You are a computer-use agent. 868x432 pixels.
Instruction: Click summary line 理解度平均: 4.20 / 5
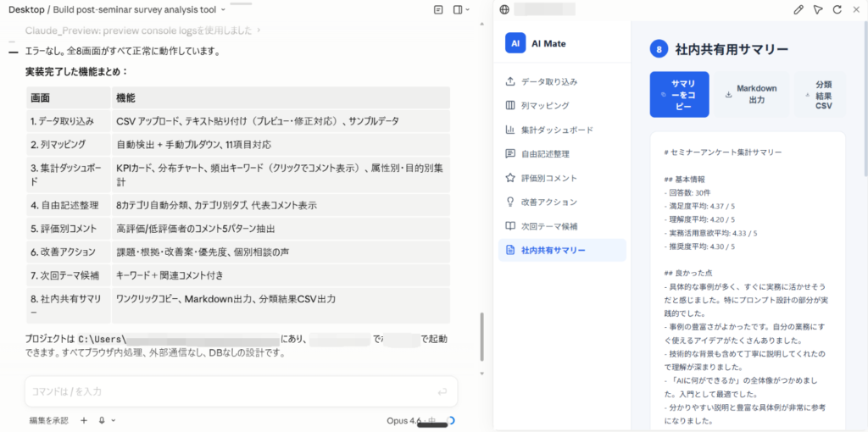tap(698, 219)
